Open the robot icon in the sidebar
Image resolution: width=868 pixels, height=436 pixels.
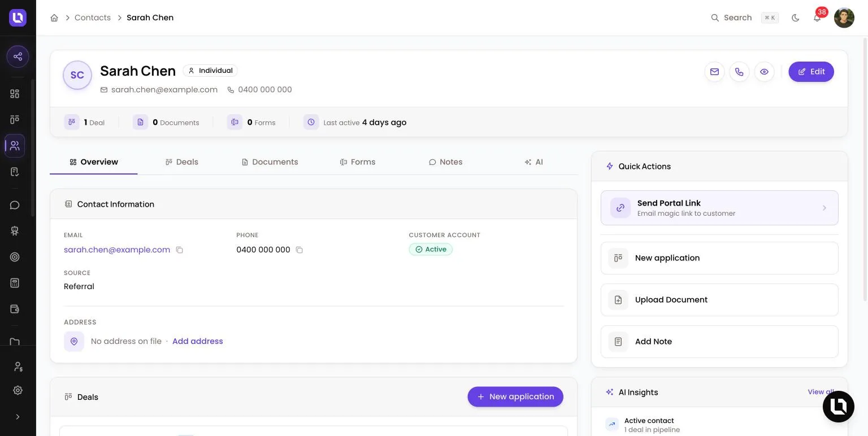(15, 231)
